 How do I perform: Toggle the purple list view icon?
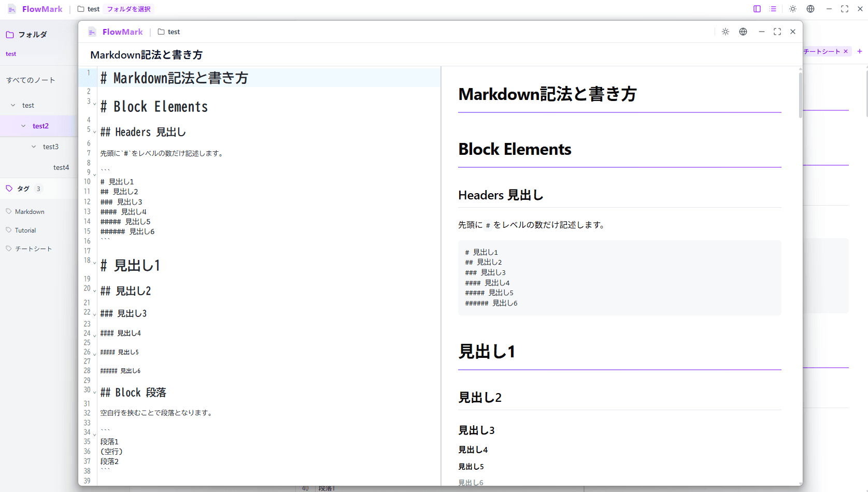pyautogui.click(x=773, y=9)
